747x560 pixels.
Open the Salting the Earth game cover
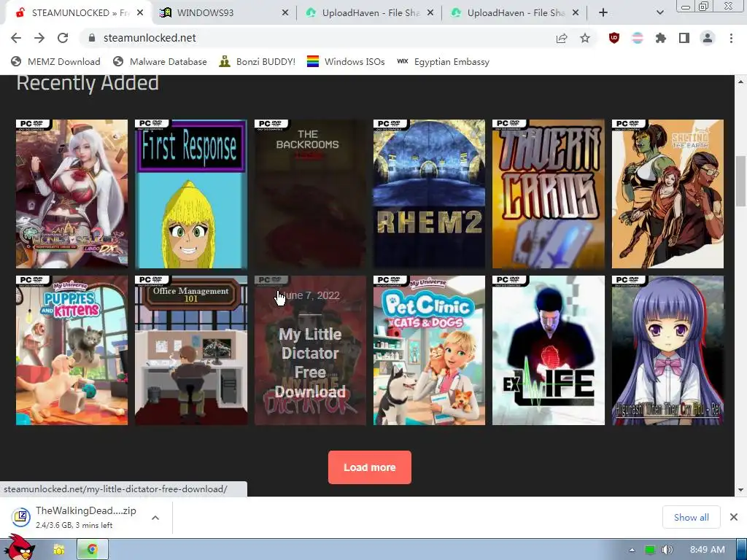(667, 194)
